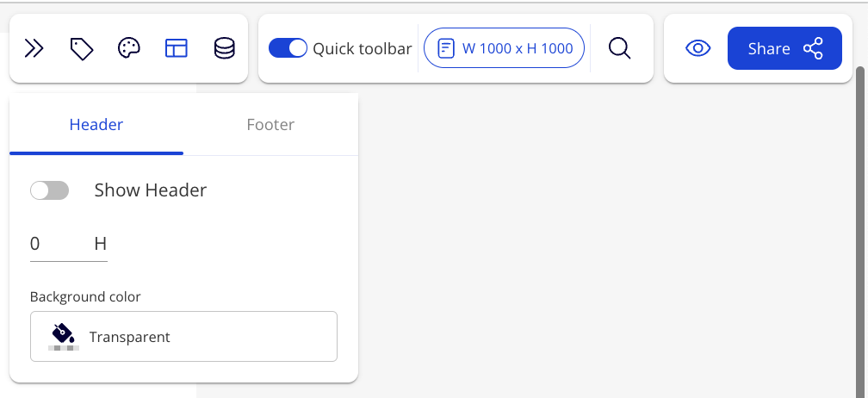Click the eye preview icon
This screenshot has width=868, height=398.
coord(697,48)
